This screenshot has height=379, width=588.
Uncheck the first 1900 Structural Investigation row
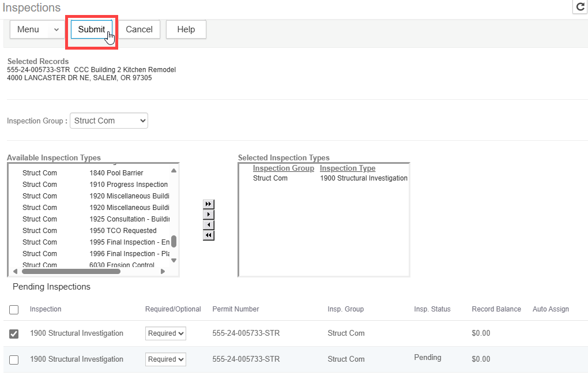14,333
